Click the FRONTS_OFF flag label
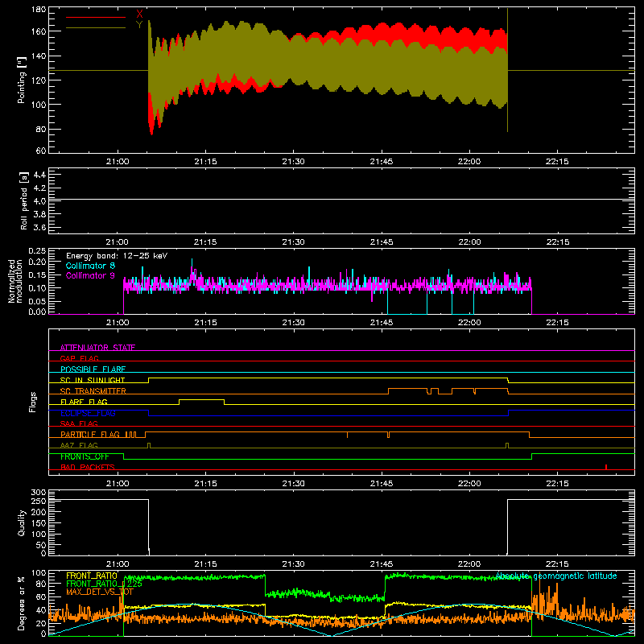 point(85,456)
